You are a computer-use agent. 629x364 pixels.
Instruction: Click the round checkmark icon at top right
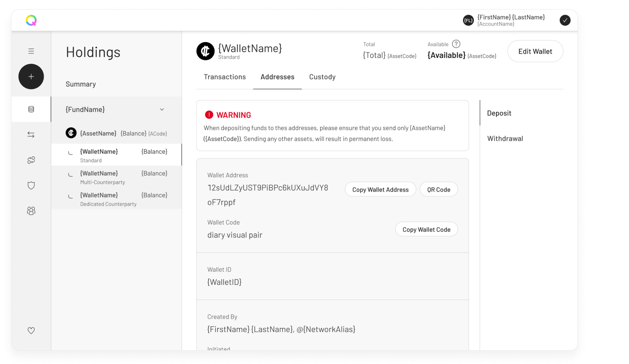tap(565, 20)
